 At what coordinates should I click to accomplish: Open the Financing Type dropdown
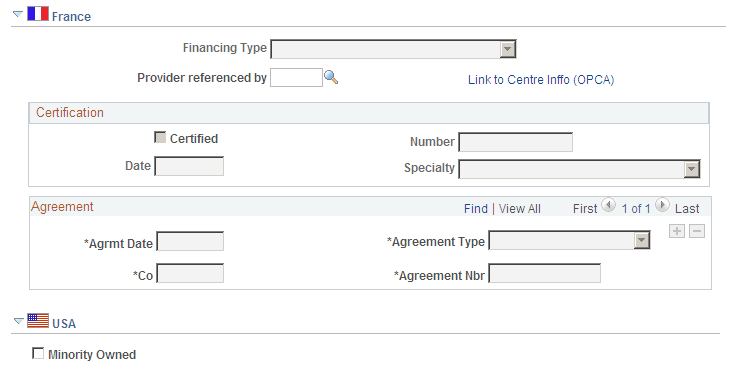click(393, 49)
